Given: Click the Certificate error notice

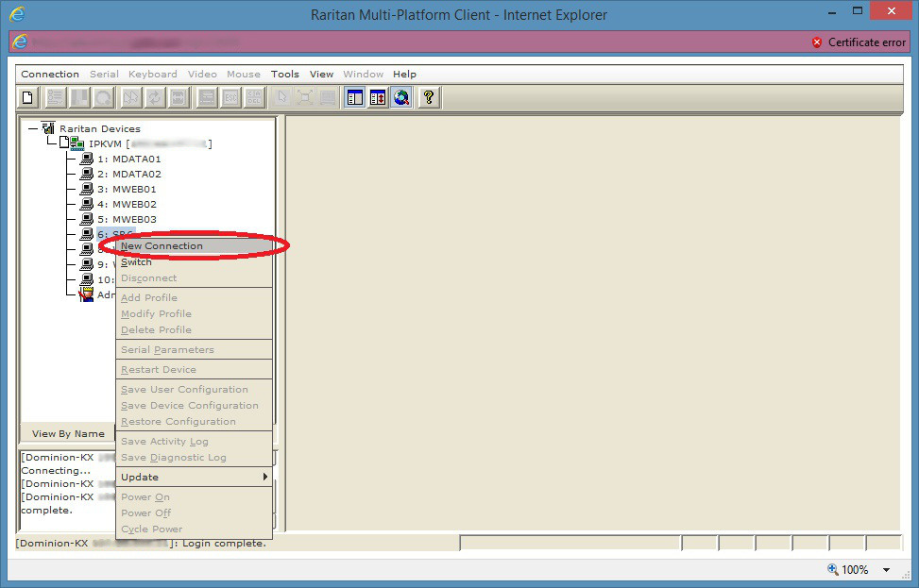Looking at the screenshot, I should pos(859,42).
